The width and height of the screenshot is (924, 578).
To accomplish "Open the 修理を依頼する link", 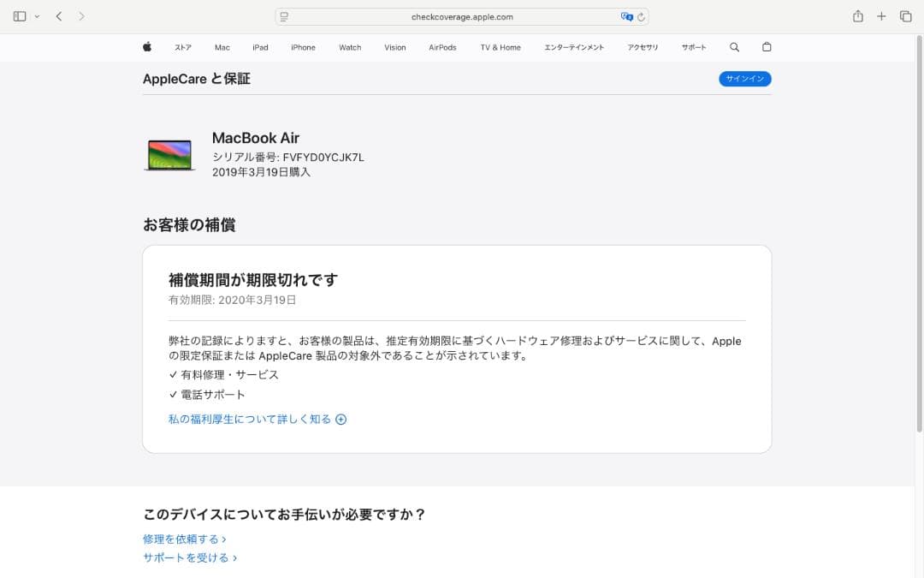I will (x=185, y=539).
